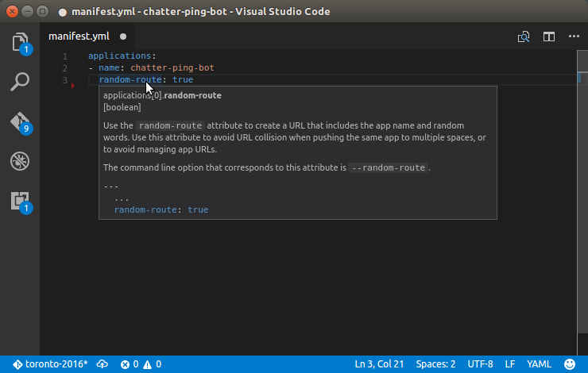Click the vertical scrollbar of the editor
Screen dimensions: 588x373
click(582, 191)
